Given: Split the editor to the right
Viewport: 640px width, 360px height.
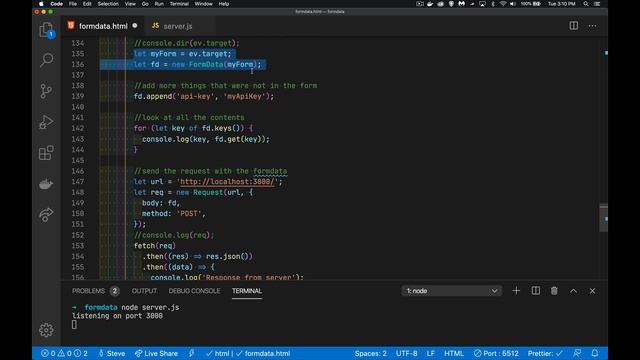Looking at the screenshot, I should pyautogui.click(x=573, y=26).
